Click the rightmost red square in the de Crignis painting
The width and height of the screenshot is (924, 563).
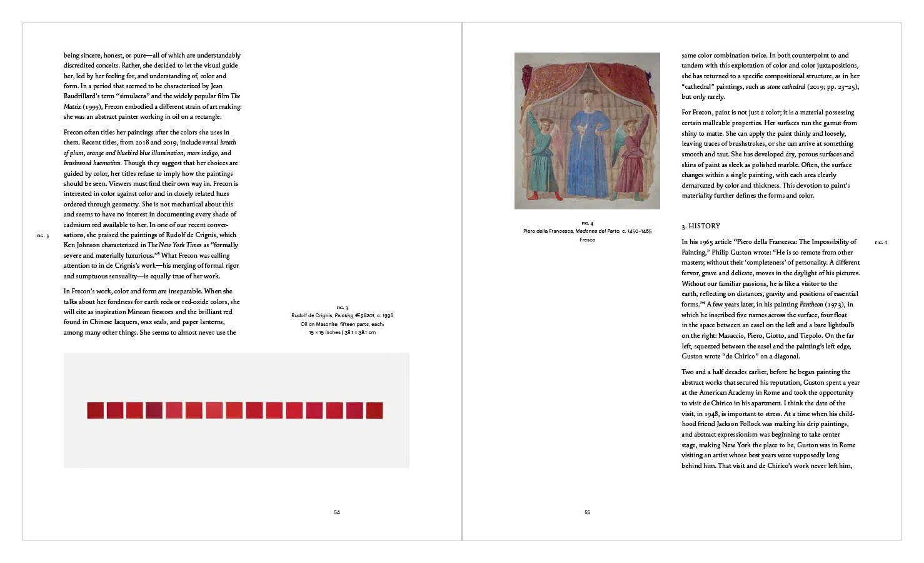(374, 410)
